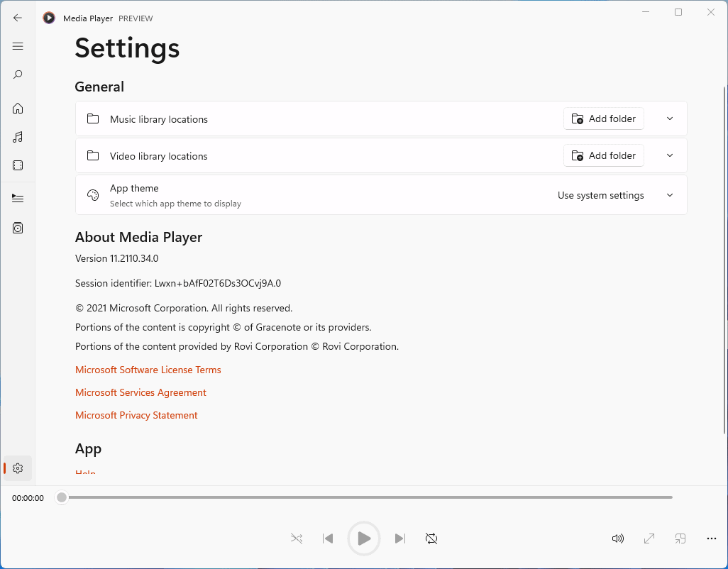Click the video folder icon
Image resolution: width=728 pixels, height=569 pixels.
(x=93, y=155)
